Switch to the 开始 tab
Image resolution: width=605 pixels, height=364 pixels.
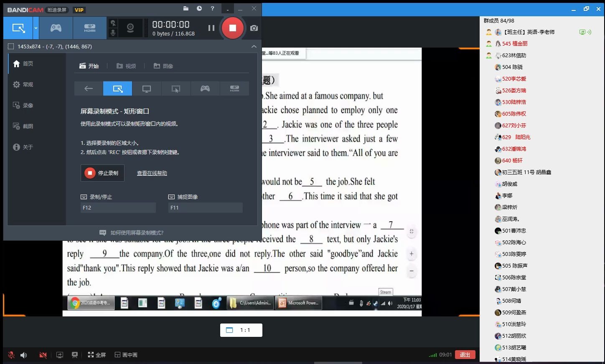pos(89,66)
